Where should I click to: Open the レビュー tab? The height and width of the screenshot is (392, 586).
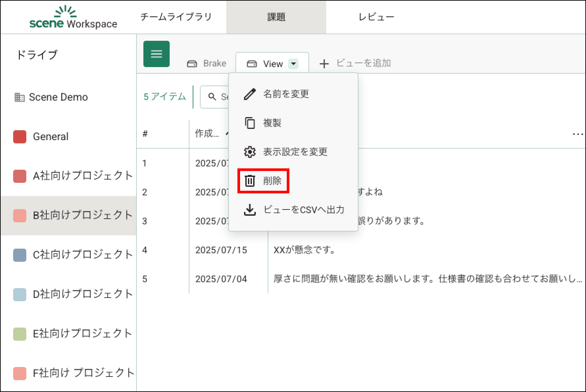(x=376, y=17)
